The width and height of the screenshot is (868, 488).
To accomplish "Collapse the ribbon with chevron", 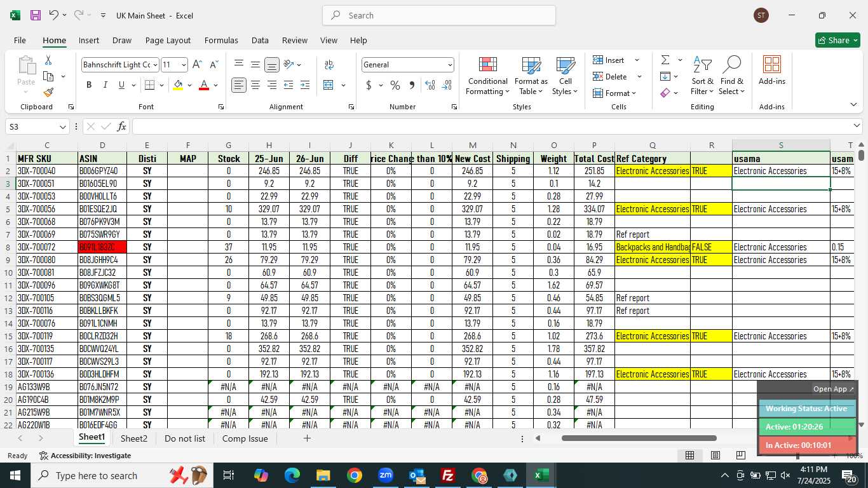I will pos(853,104).
